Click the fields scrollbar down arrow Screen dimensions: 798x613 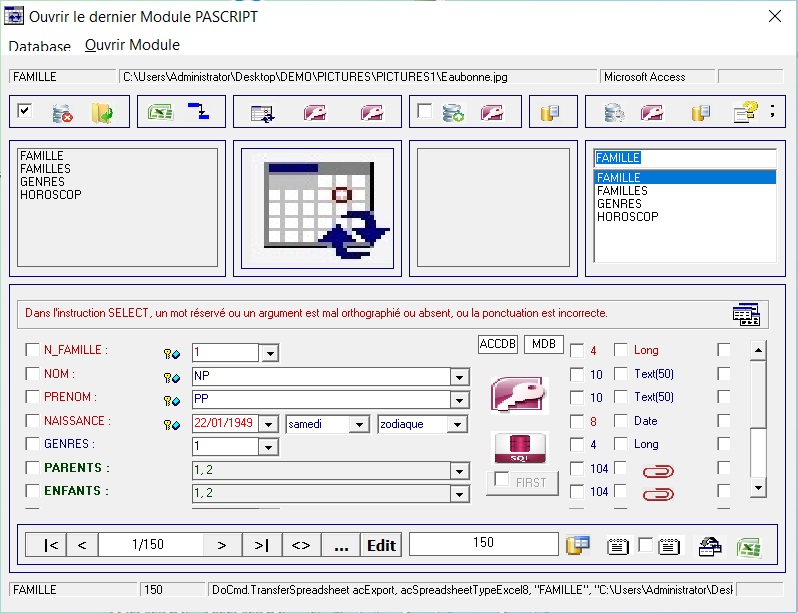[x=758, y=488]
